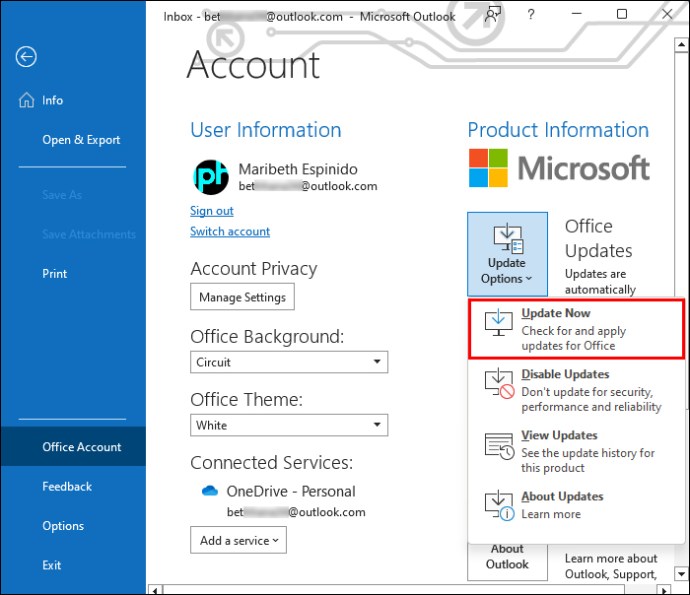Click the Disable Updates icon
Viewport: 690px width, 595px height.
click(498, 384)
